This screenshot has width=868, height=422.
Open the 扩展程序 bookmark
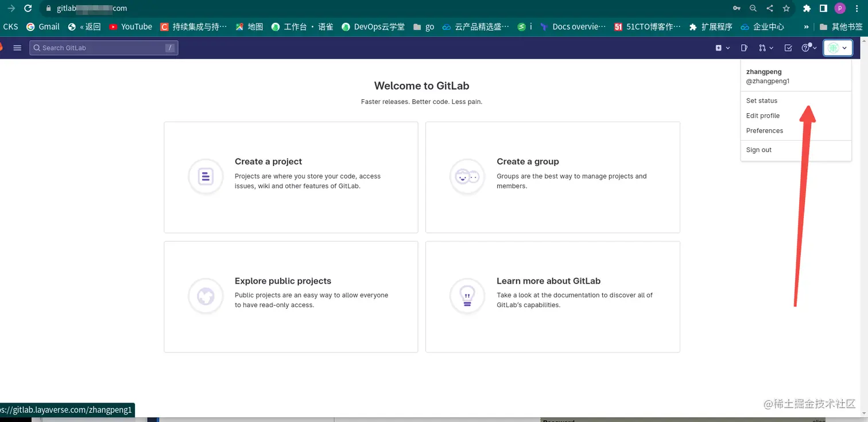(711, 26)
